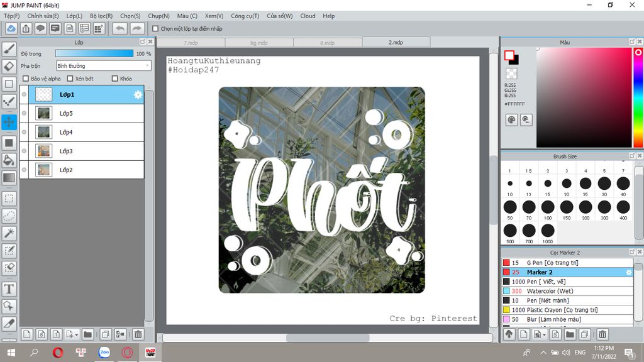Click the Undo arrow in toolbar

pyautogui.click(x=120, y=28)
